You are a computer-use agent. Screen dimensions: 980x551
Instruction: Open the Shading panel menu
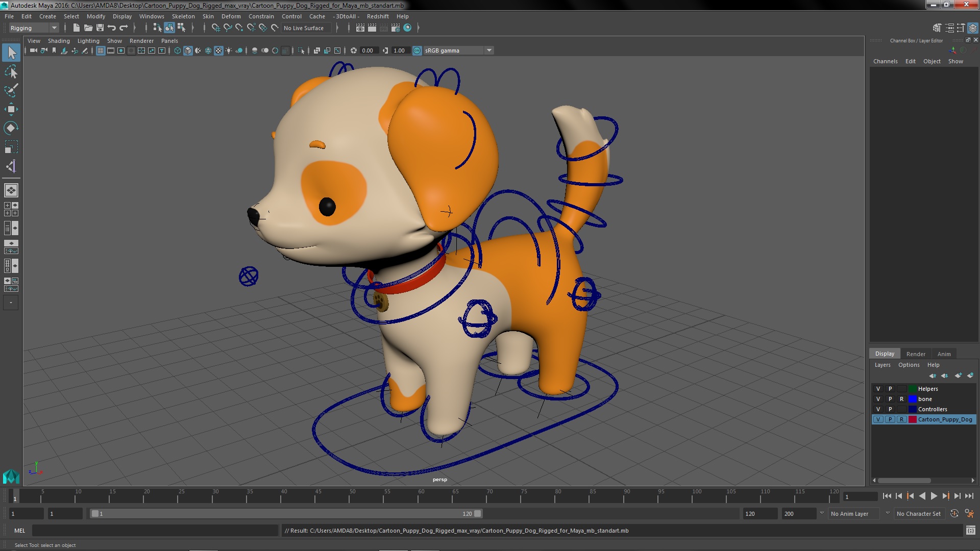pos(59,41)
